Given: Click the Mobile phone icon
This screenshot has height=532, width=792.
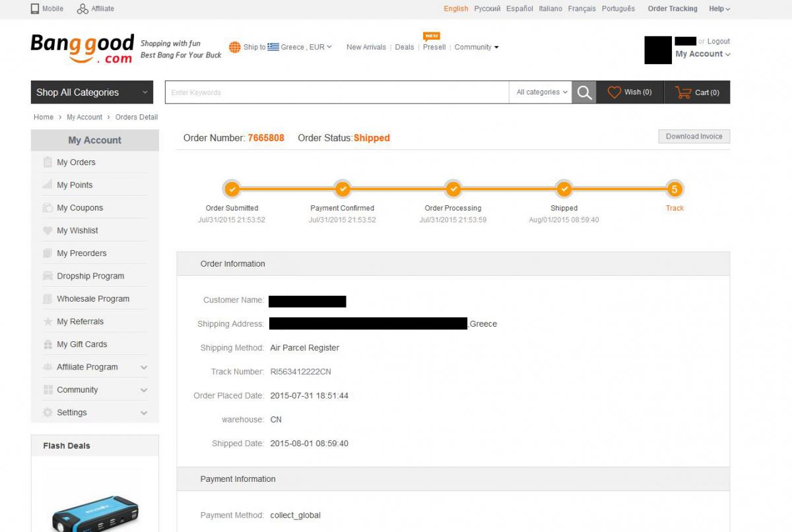Looking at the screenshot, I should [35, 9].
